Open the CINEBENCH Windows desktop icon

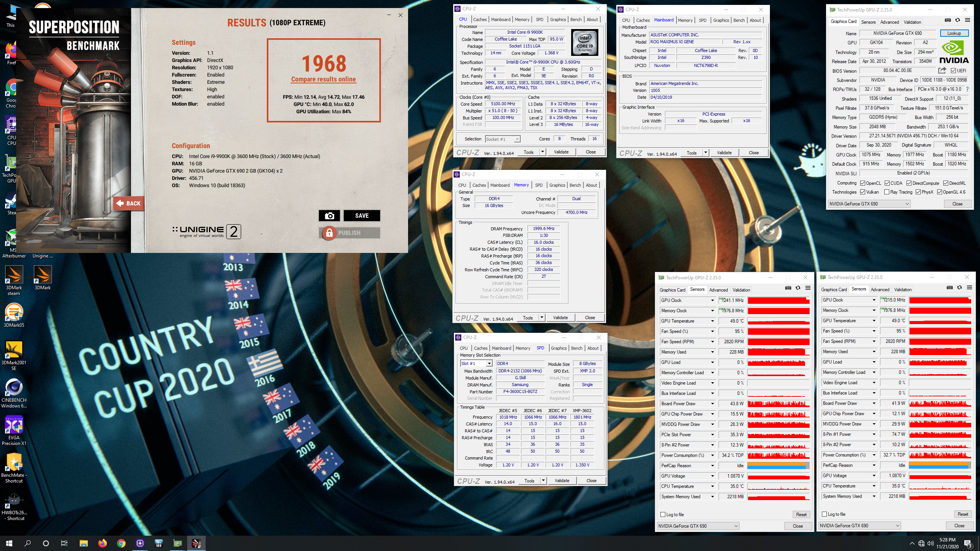pos(14,393)
